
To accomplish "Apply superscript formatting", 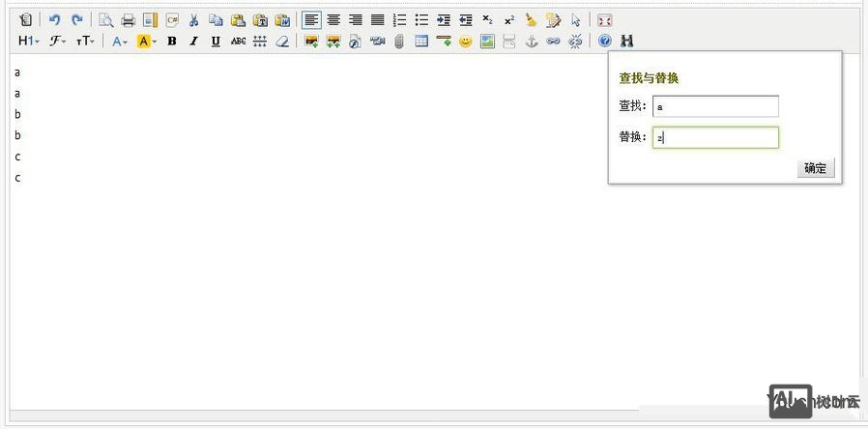I will (x=509, y=20).
